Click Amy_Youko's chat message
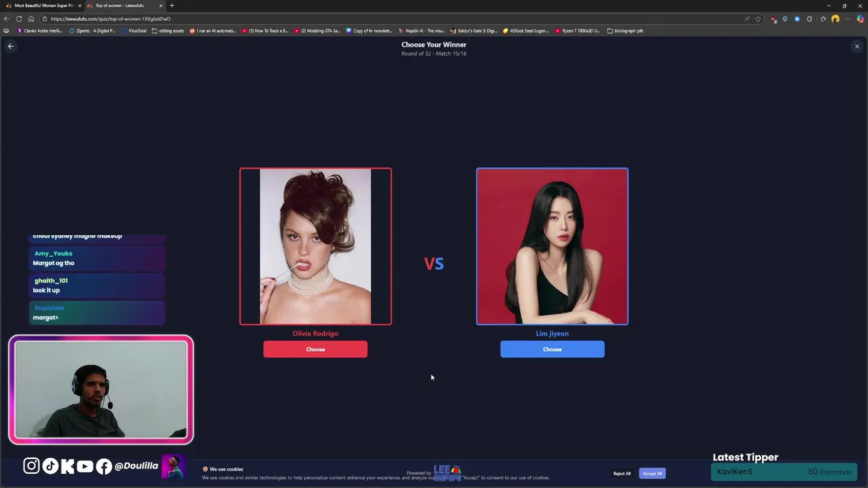Screen dimensions: 868x488 pyautogui.click(x=97, y=258)
